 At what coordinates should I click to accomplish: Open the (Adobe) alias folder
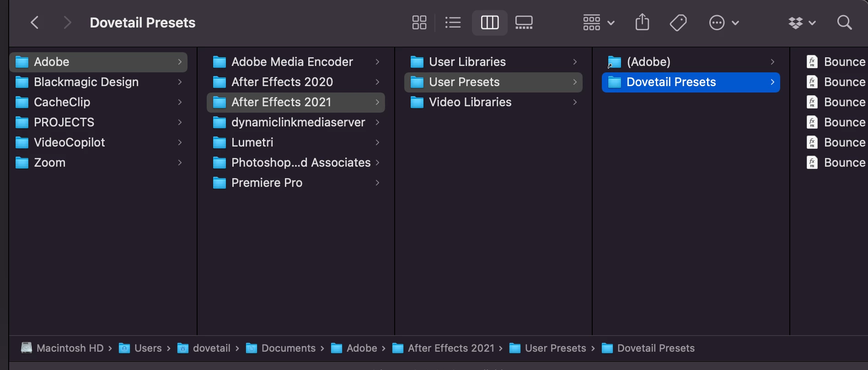point(691,62)
